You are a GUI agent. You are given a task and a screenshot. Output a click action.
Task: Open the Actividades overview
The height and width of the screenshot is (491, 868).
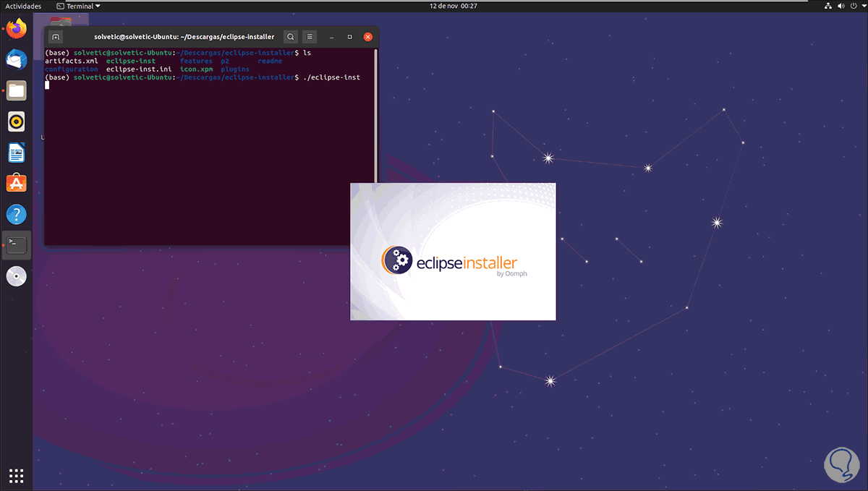click(23, 6)
